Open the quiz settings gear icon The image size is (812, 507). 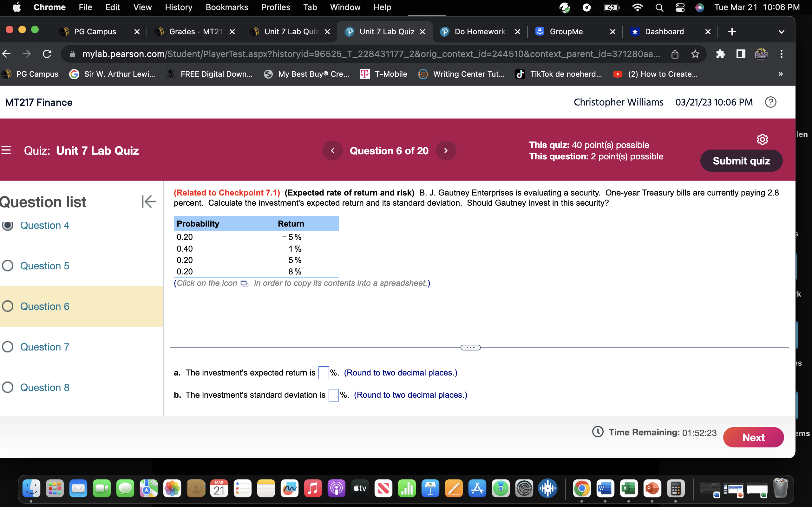[762, 139]
